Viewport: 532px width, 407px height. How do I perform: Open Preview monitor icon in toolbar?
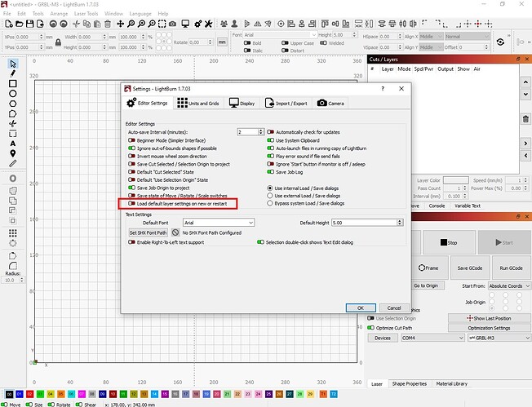pyautogui.click(x=185, y=24)
